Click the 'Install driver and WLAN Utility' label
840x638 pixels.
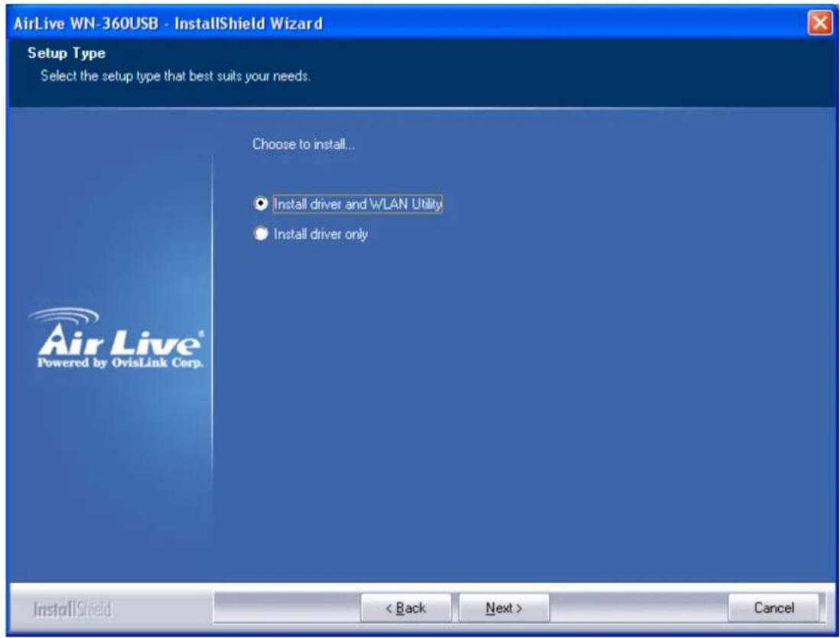(357, 204)
